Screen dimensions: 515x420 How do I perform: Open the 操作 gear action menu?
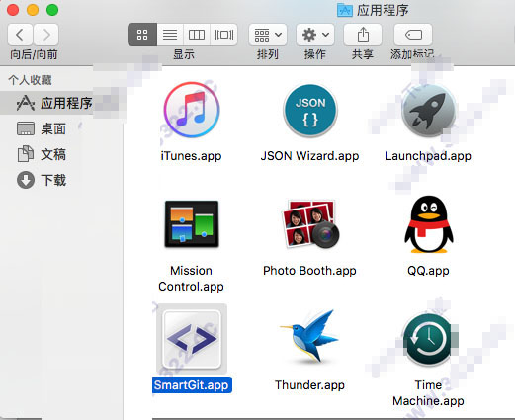click(x=315, y=35)
